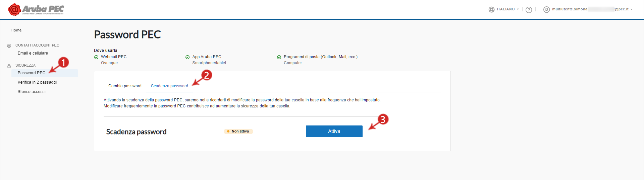Go to Home in the sidebar

[16, 30]
